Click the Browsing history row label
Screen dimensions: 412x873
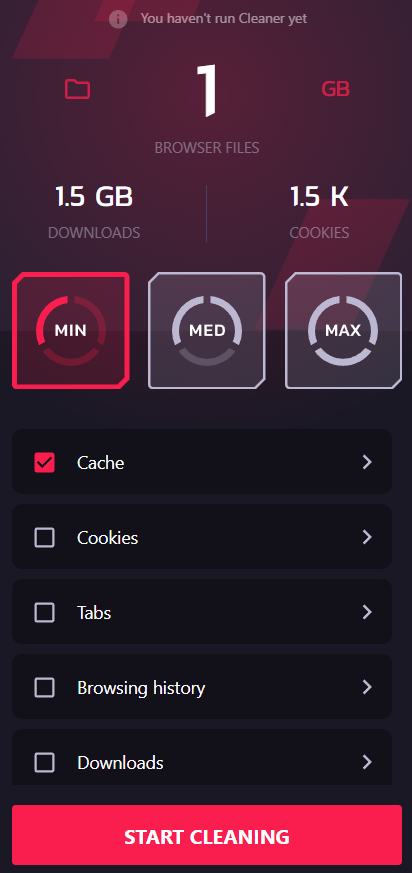[141, 688]
